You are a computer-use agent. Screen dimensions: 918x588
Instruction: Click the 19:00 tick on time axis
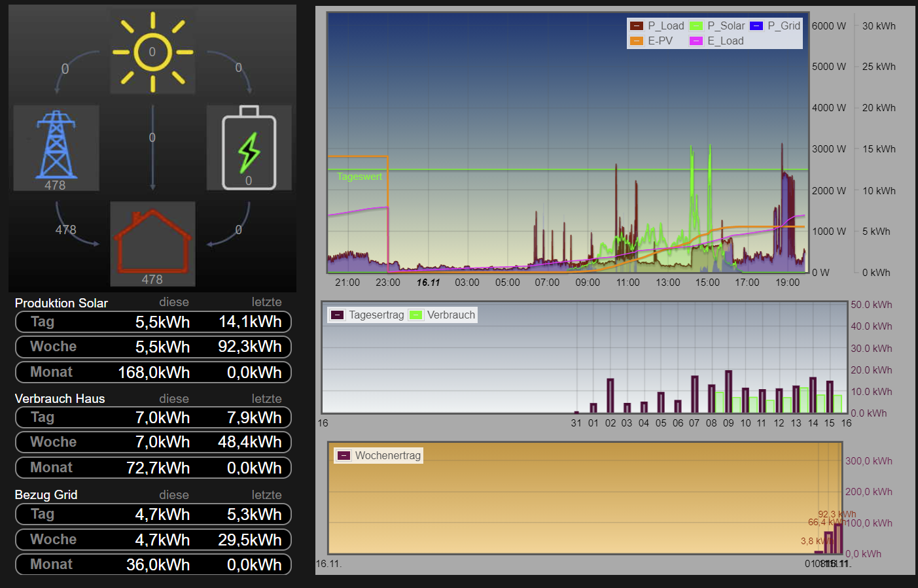[787, 283]
